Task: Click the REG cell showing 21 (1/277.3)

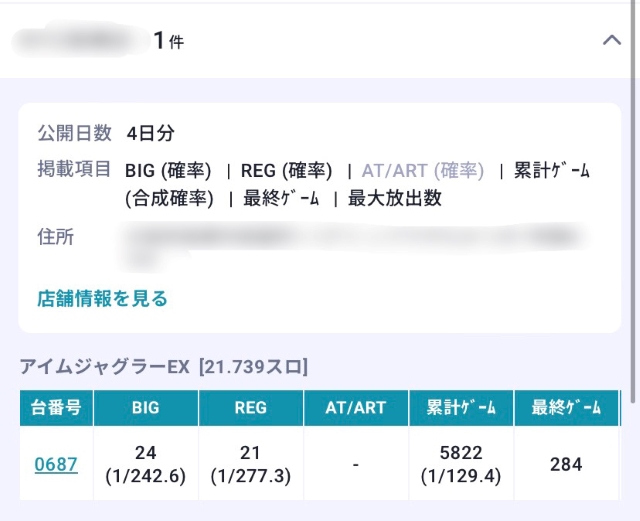Action: tap(250, 464)
